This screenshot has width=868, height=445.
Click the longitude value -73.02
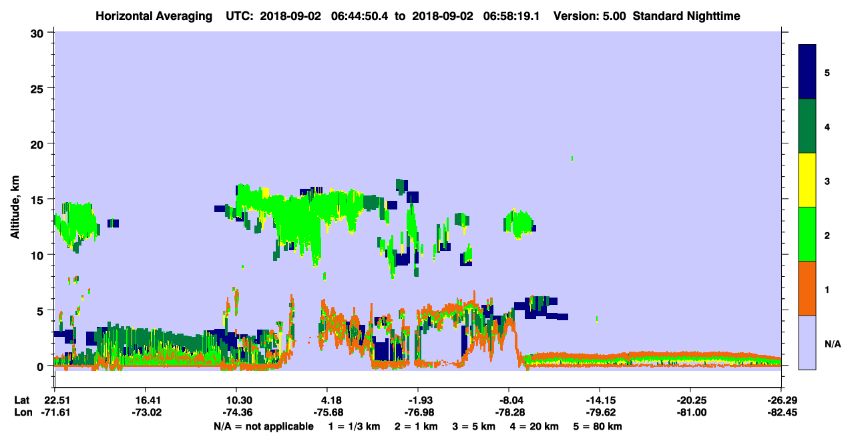pyautogui.click(x=145, y=412)
